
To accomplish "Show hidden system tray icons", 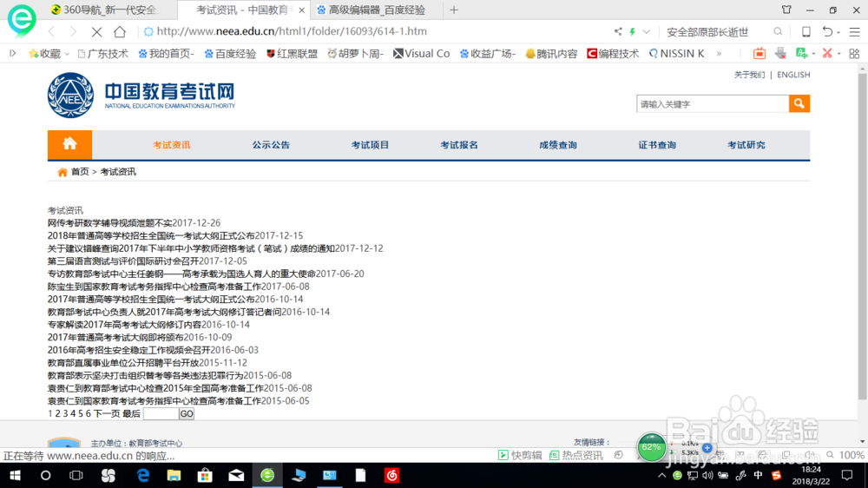I will [661, 475].
